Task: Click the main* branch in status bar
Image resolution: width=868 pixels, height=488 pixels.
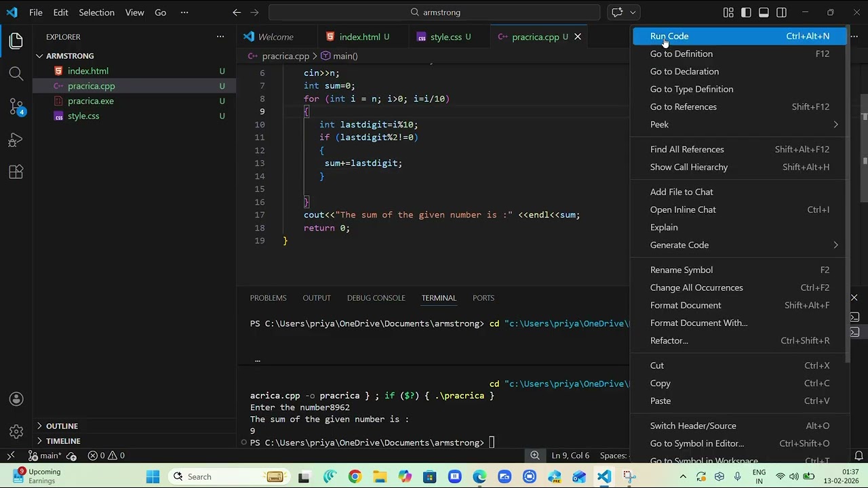Action: (x=45, y=455)
